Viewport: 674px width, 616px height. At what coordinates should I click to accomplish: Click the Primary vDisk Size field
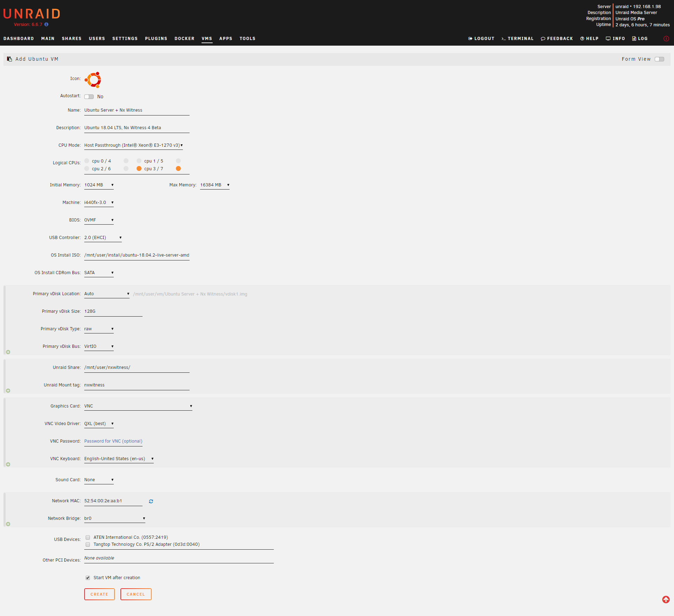(113, 311)
